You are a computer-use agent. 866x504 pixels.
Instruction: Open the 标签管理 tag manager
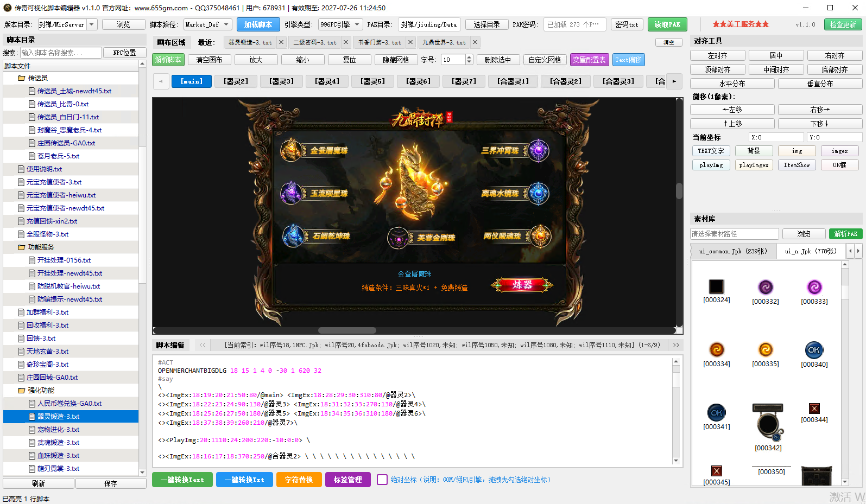point(348,480)
